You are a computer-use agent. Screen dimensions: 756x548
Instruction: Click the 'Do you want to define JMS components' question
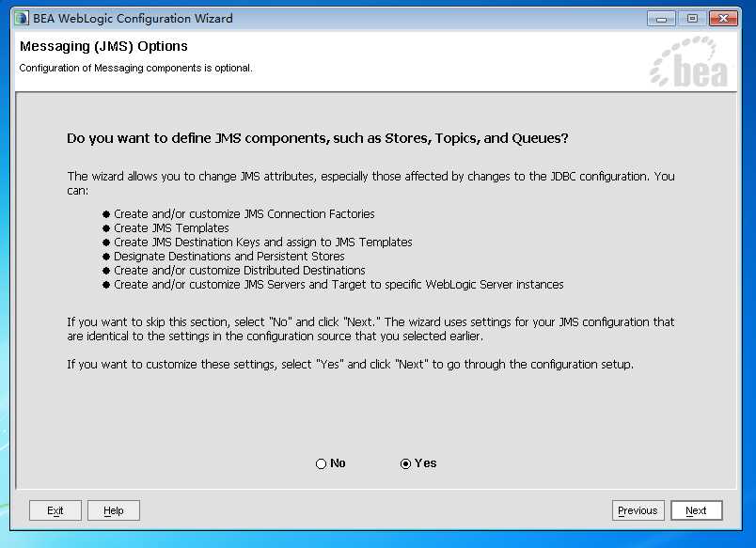318,138
